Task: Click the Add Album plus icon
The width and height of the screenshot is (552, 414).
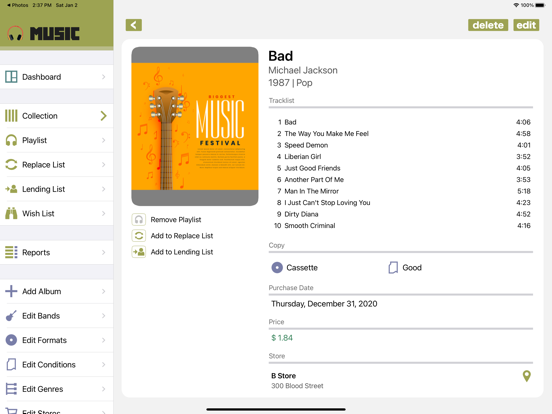Action: click(11, 291)
